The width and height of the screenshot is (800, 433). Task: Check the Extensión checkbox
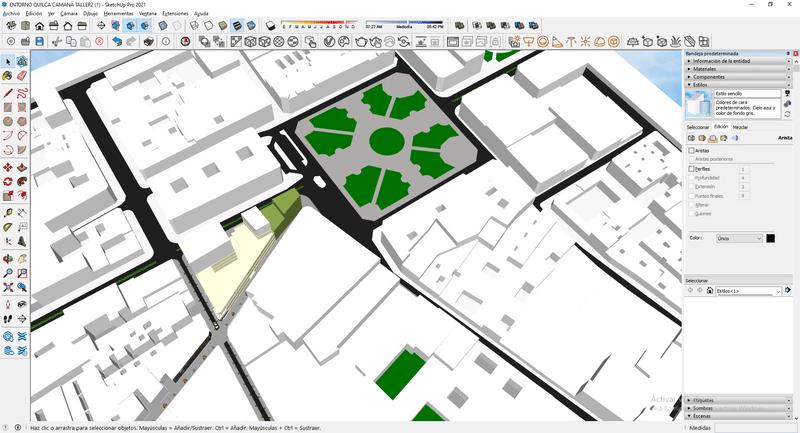pyautogui.click(x=692, y=187)
